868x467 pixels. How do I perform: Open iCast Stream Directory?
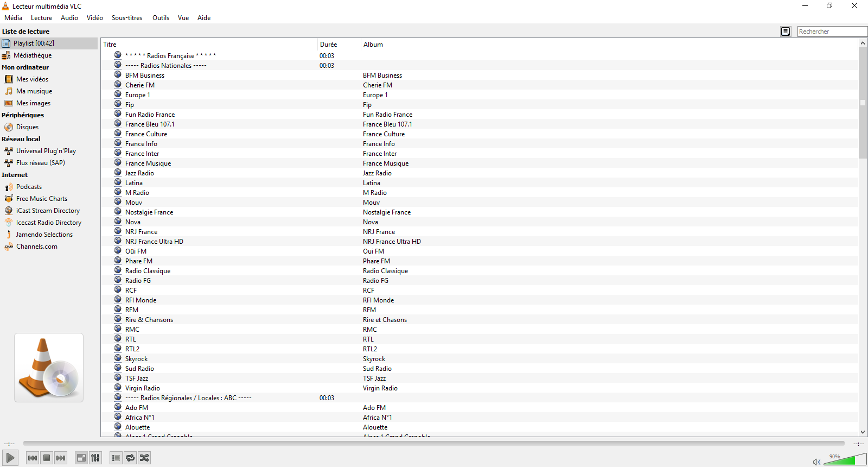coord(49,211)
